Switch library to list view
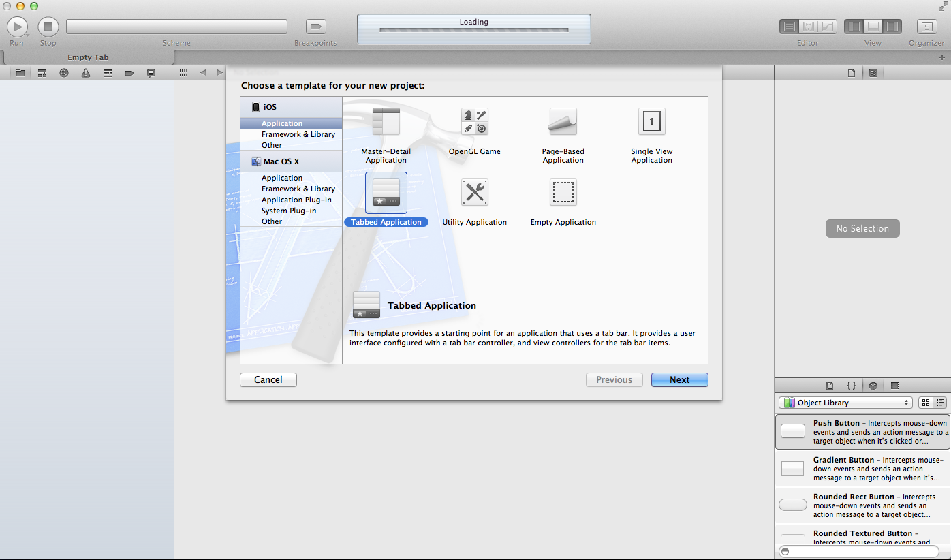 940,403
